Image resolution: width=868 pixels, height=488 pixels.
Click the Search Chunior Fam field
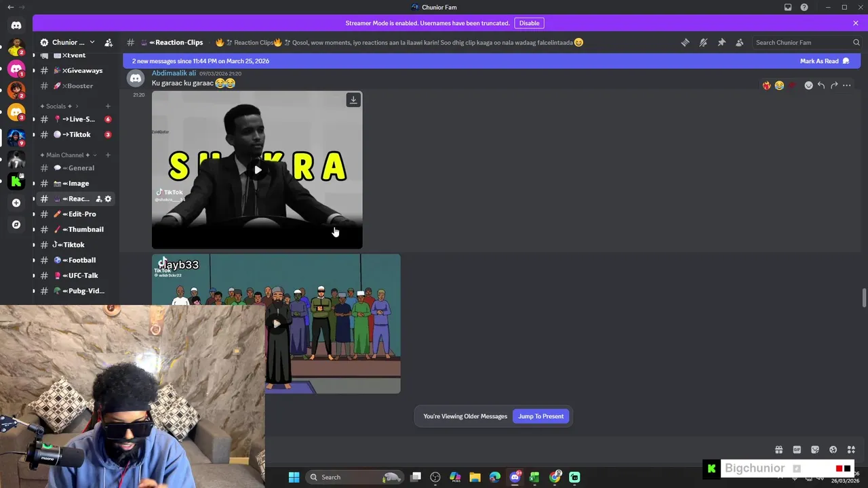tap(807, 42)
